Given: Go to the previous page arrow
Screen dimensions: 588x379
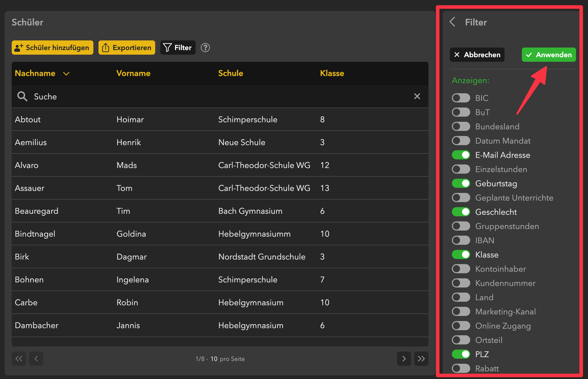Looking at the screenshot, I should click(36, 359).
